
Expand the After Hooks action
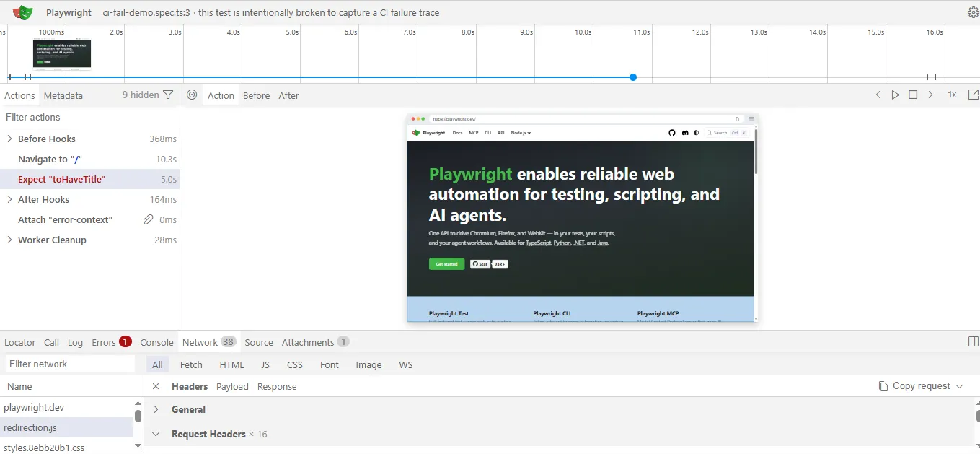tap(9, 199)
